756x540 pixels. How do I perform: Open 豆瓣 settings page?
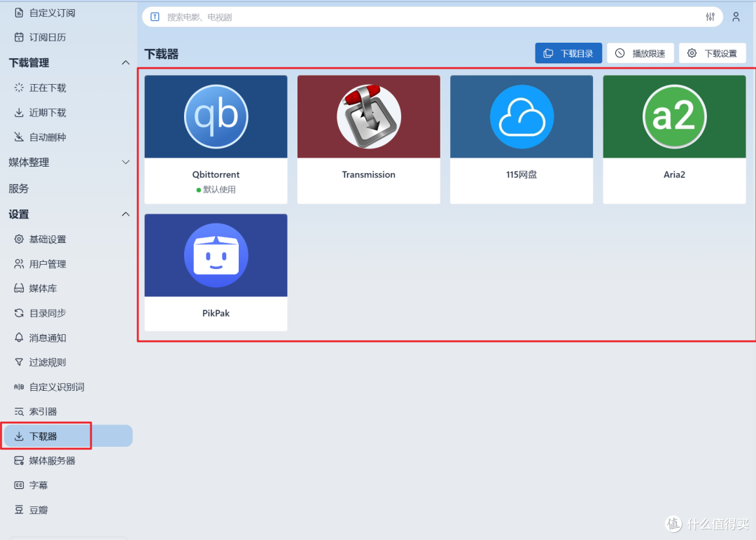(x=38, y=510)
